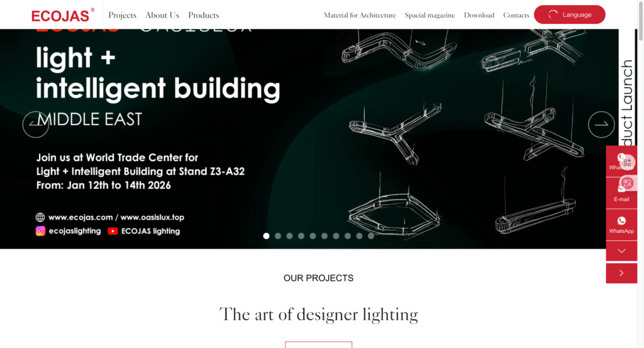Click the Language button globe icon
The height and width of the screenshot is (348, 644).
(x=553, y=14)
